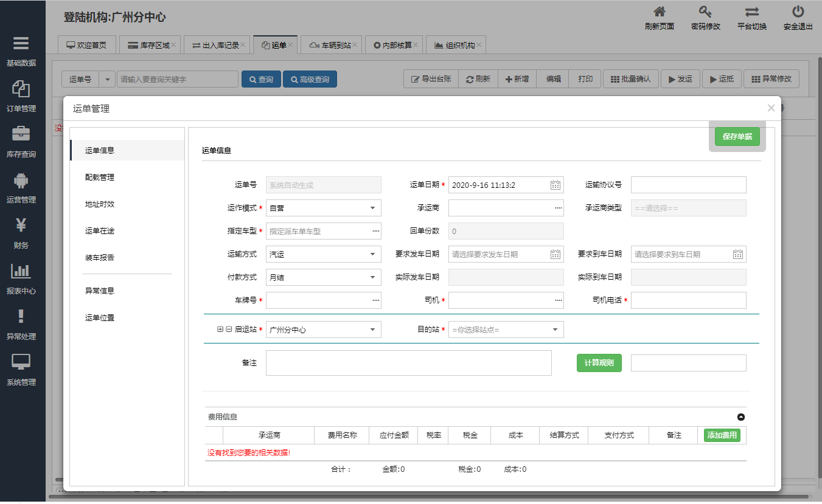Open calendar picker for 运单日期

(x=555, y=185)
